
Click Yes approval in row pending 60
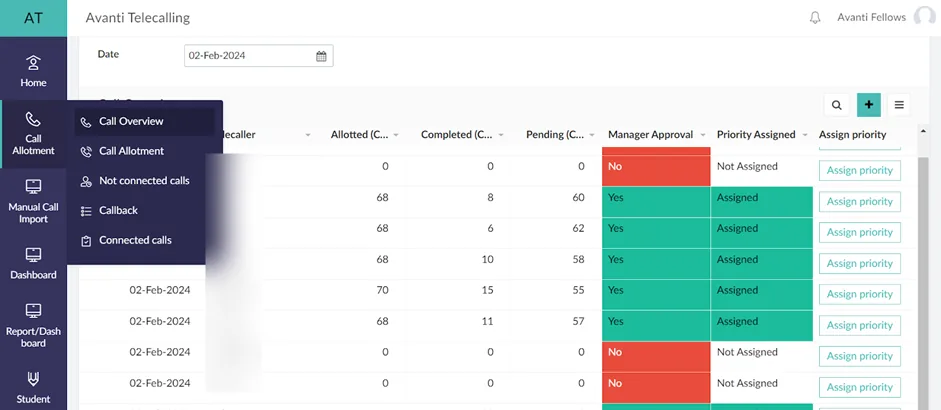[x=656, y=202]
